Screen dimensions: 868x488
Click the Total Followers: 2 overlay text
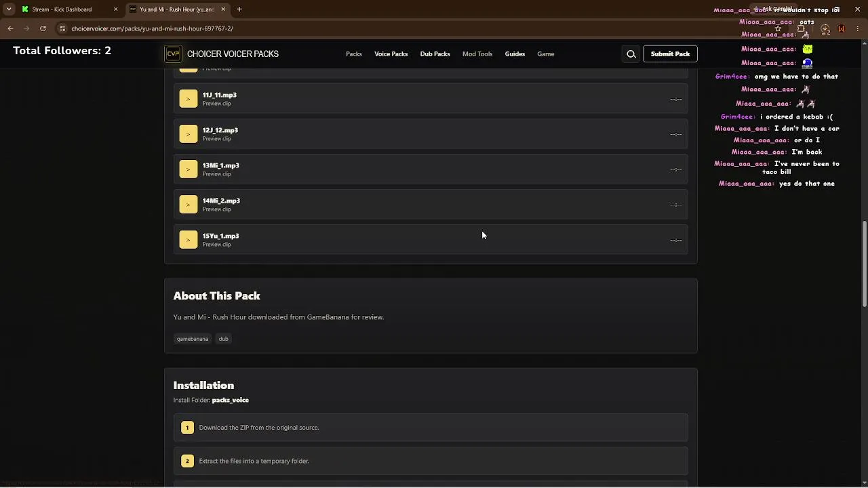click(x=62, y=51)
